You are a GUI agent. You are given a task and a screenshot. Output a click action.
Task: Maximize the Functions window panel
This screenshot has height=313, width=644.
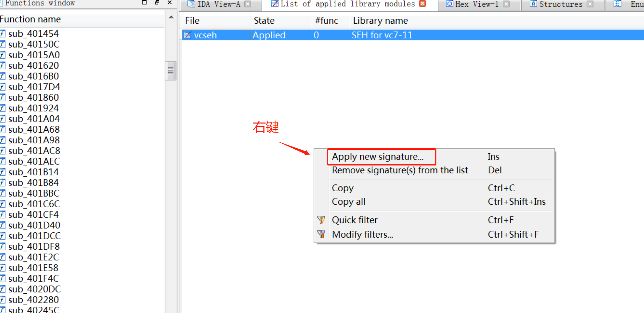click(x=144, y=2)
